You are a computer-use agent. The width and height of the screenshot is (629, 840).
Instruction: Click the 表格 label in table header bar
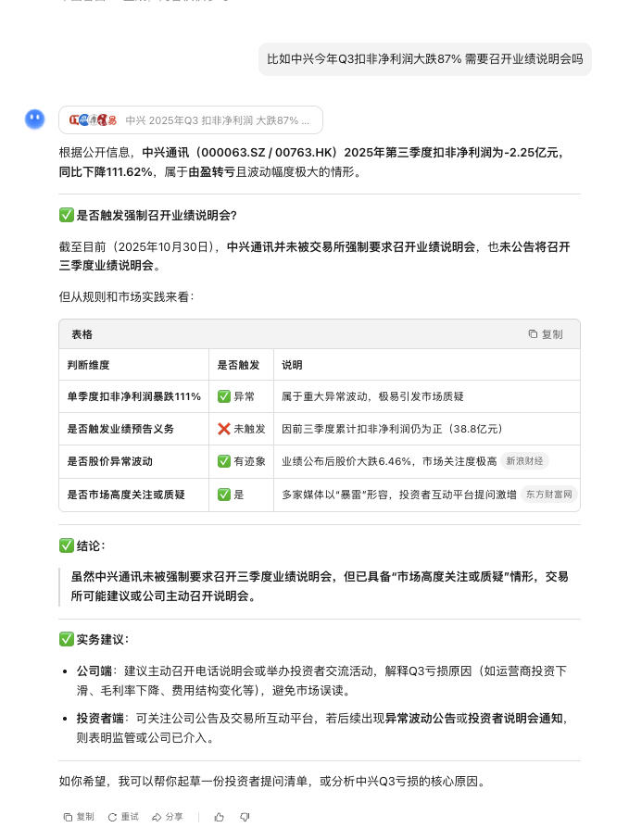[x=82, y=334]
